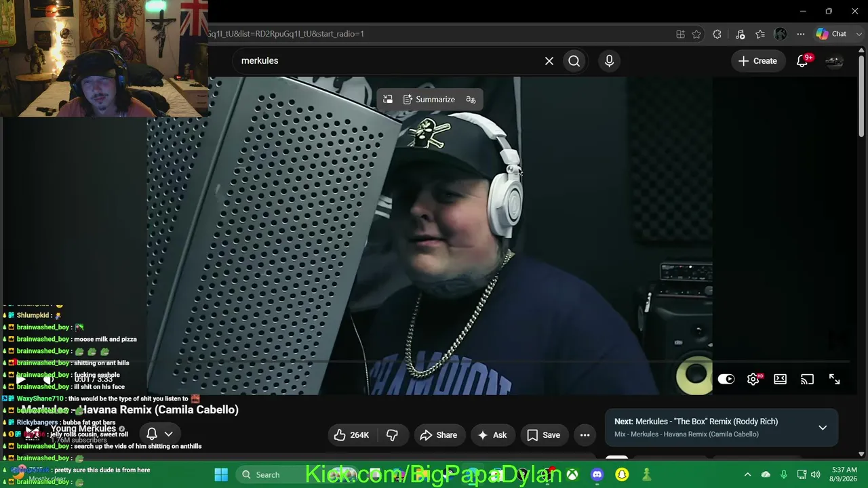Open Xbox from the taskbar
The image size is (868, 488).
572,474
